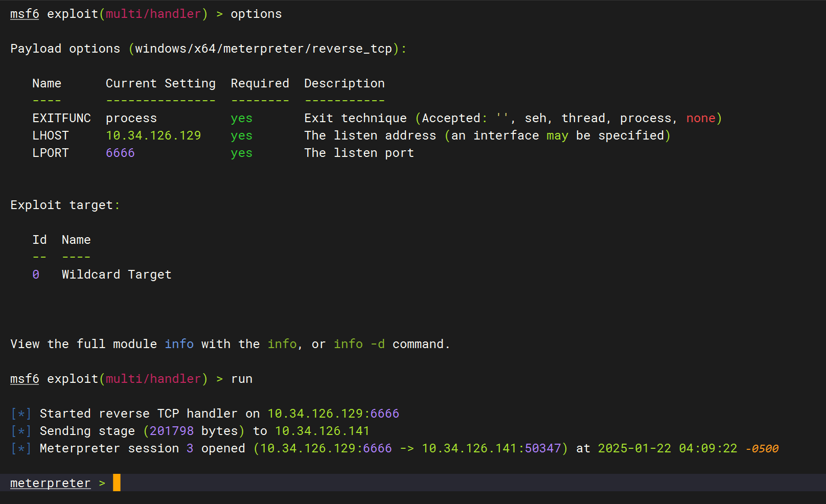Click the 'yes' Required value for LPORT

[241, 153]
